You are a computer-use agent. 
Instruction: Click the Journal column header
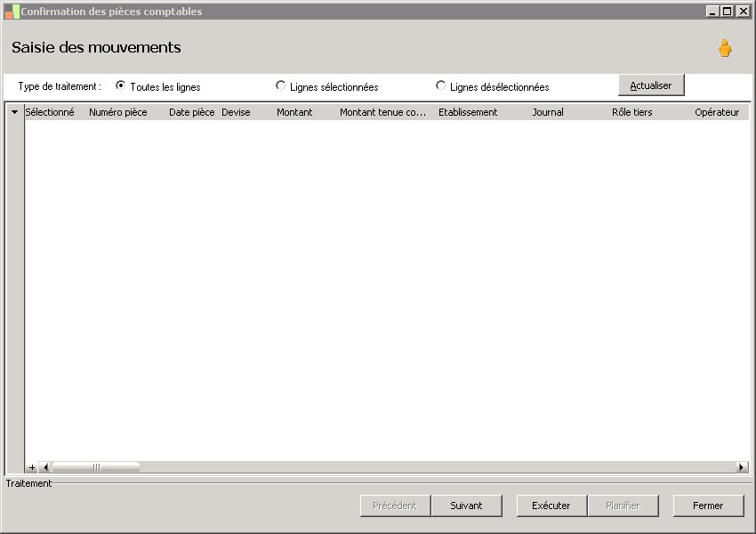548,112
